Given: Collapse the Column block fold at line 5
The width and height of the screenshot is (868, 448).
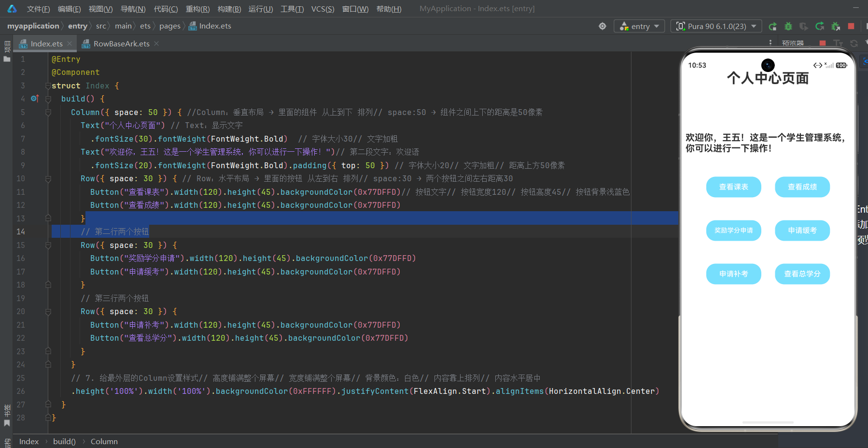Looking at the screenshot, I should 48,112.
